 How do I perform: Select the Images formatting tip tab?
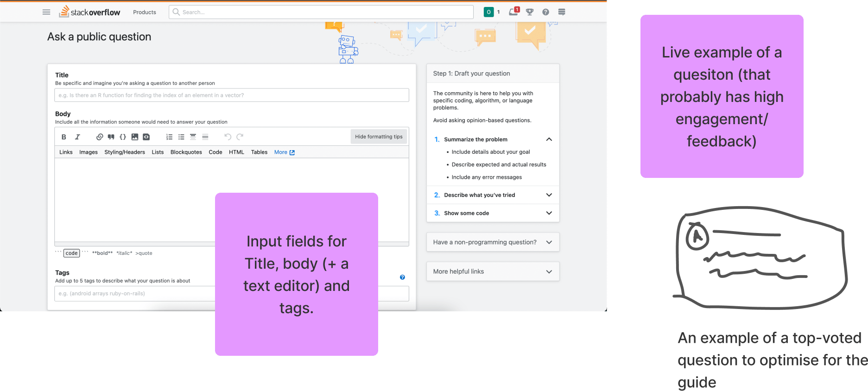tap(89, 152)
